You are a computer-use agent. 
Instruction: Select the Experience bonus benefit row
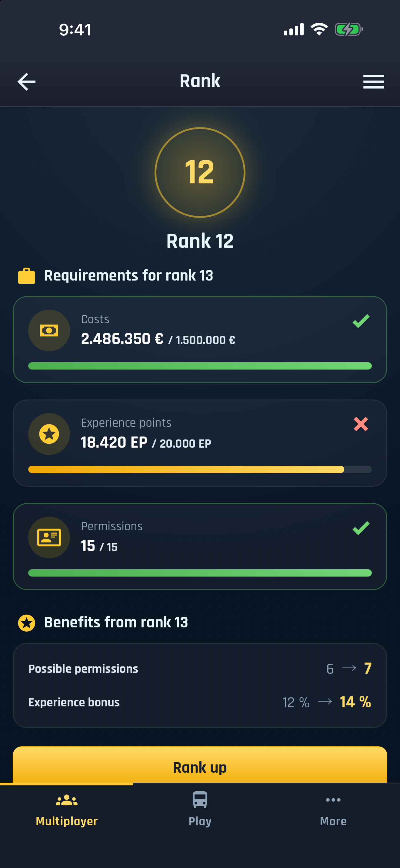tap(200, 702)
